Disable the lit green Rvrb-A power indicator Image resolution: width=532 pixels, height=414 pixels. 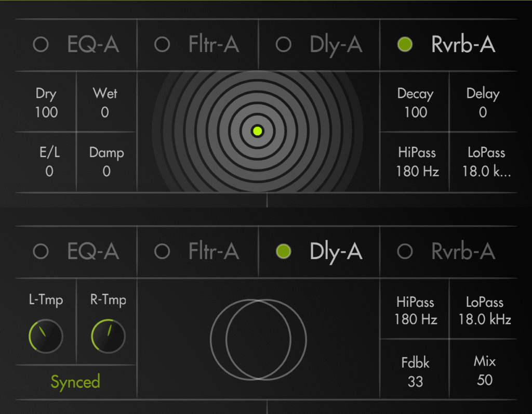(x=404, y=45)
